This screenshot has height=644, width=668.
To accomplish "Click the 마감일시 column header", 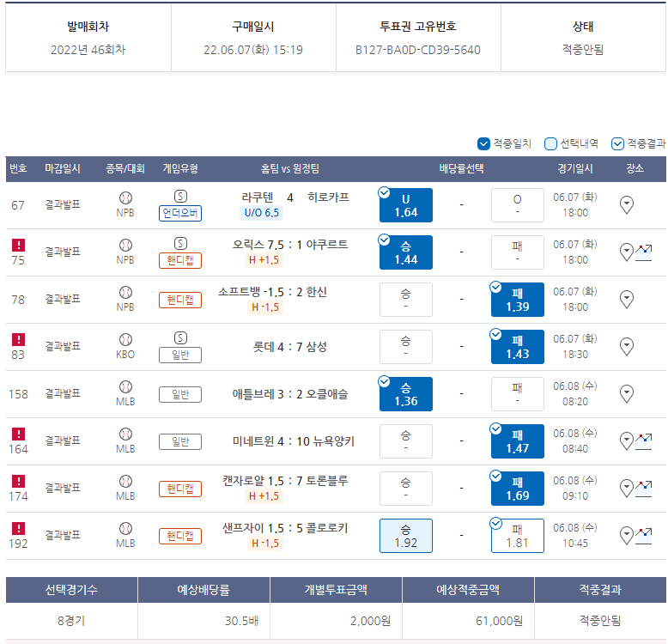I will pos(63,168).
